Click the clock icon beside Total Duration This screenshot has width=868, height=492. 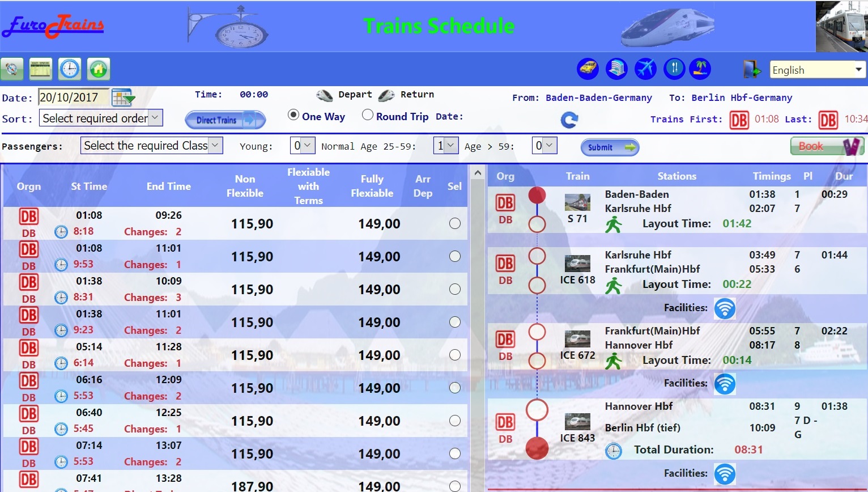(614, 451)
